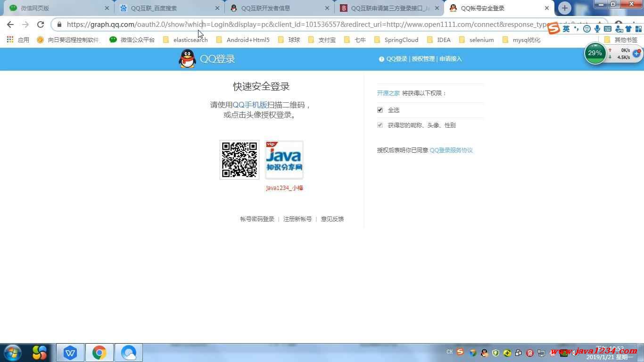Open the 意见反馈 link
The height and width of the screenshot is (362, 644).
pos(332,219)
